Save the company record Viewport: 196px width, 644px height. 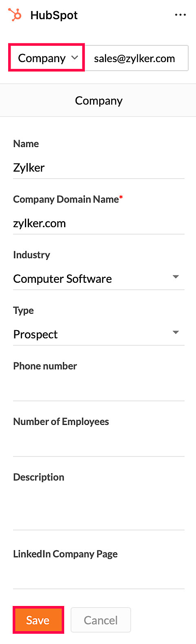[38, 620]
